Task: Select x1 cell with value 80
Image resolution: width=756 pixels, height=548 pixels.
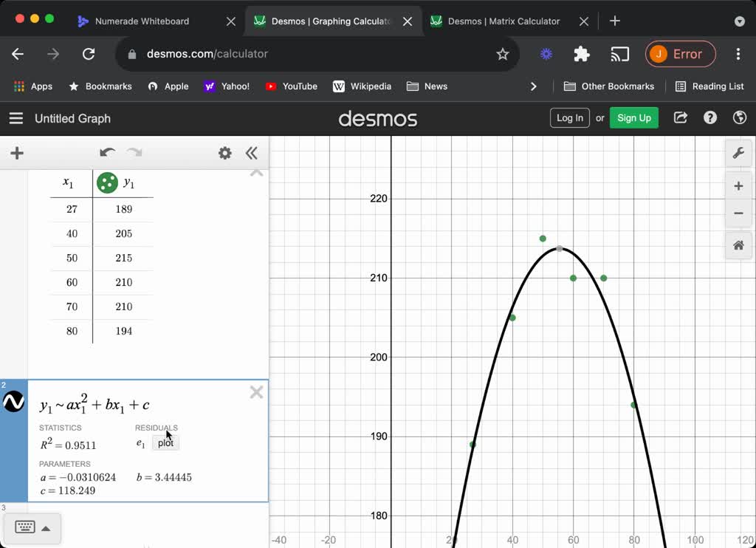Action: pyautogui.click(x=72, y=332)
